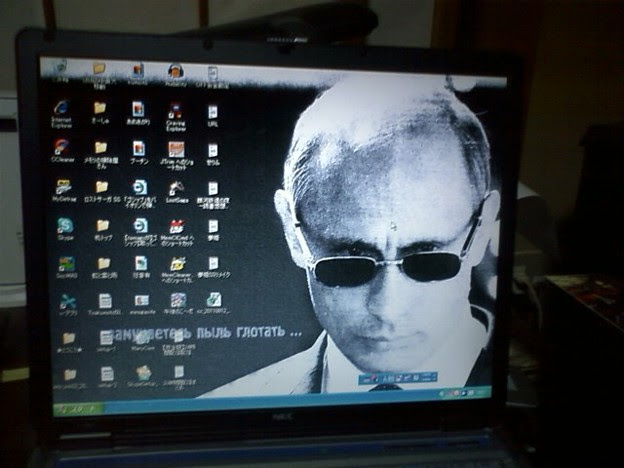624x468 pixels.
Task: Open the Recycle Bin desktop icon
Action: (60, 70)
